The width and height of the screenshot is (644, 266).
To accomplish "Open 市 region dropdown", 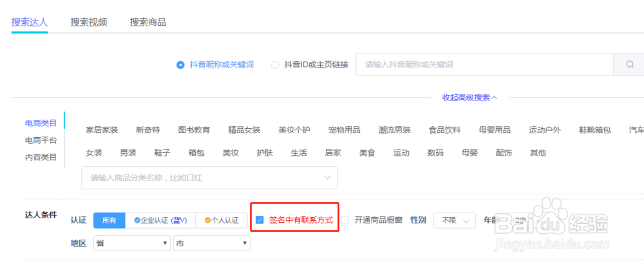I will 211,243.
